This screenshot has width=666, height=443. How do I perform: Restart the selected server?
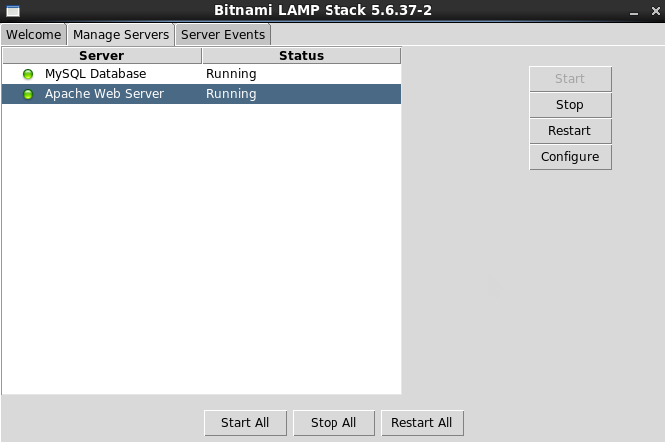(x=570, y=131)
